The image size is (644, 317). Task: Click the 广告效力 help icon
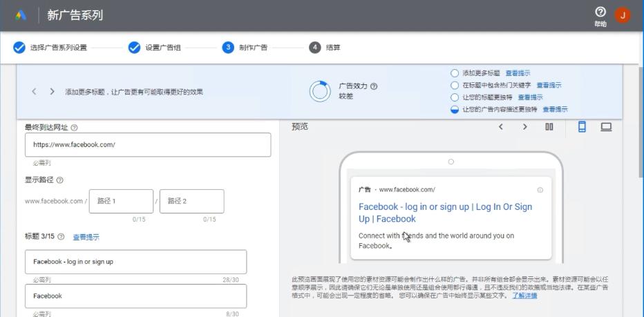(x=374, y=86)
